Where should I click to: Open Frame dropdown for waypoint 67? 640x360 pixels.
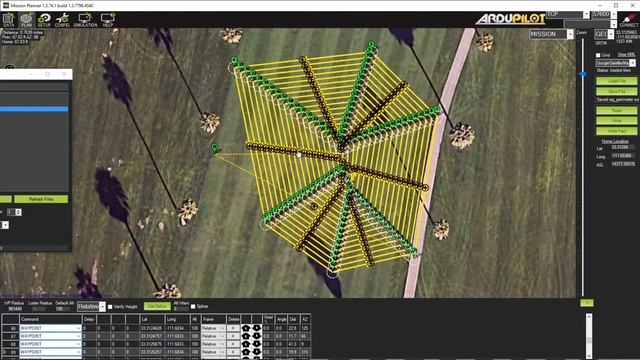click(213, 336)
